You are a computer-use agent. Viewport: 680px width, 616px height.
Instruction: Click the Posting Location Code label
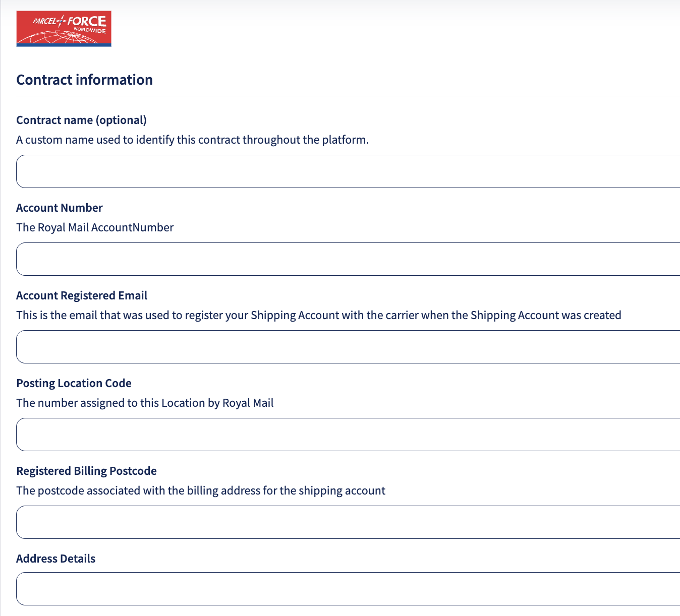click(x=74, y=383)
